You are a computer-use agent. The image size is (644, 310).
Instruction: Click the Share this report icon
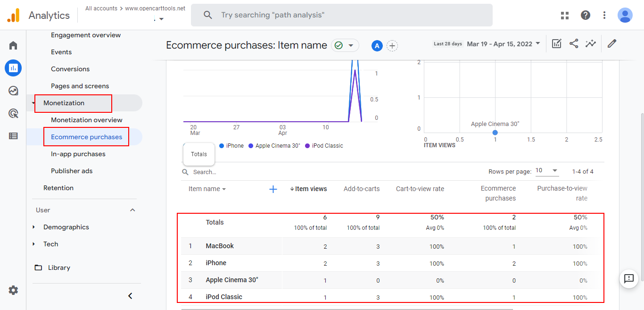tap(574, 44)
